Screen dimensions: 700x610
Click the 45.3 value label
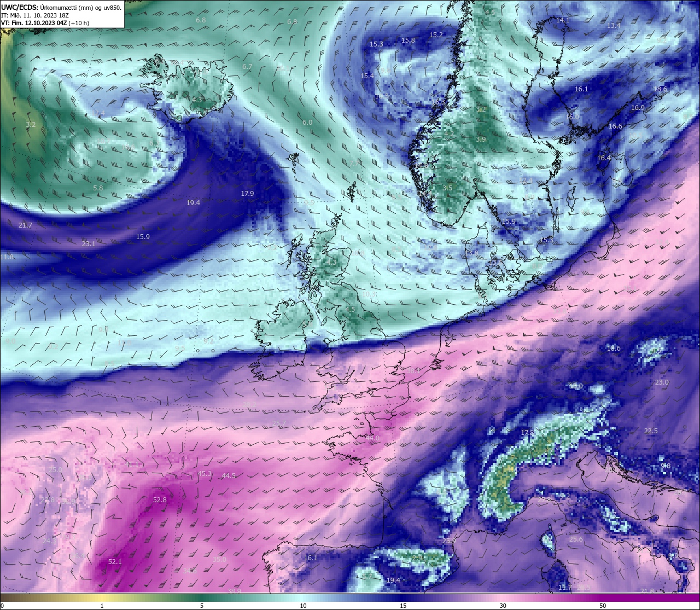pos(205,473)
